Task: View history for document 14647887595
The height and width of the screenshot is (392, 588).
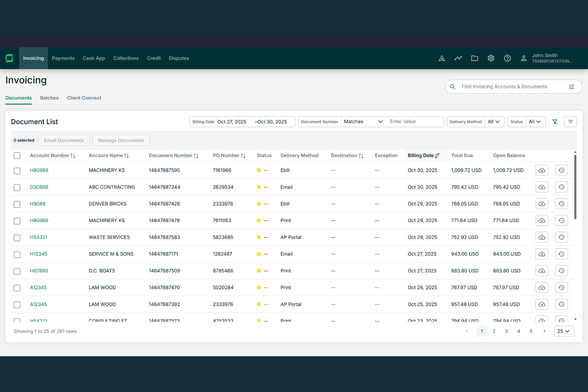Action: 561,170
